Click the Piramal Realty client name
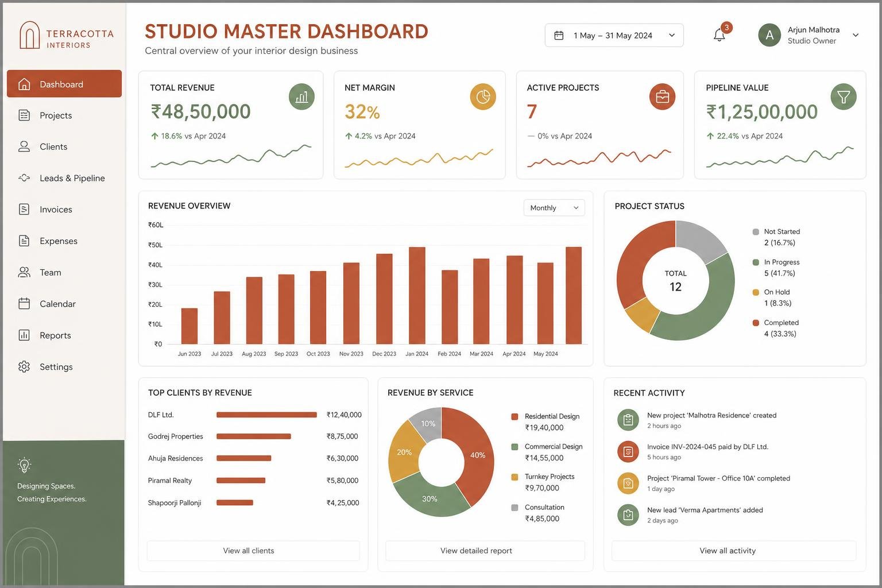Image resolution: width=882 pixels, height=588 pixels. [x=170, y=481]
